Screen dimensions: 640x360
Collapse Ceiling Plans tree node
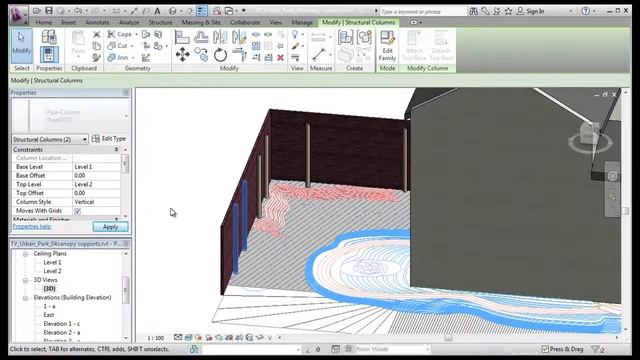(x=25, y=254)
